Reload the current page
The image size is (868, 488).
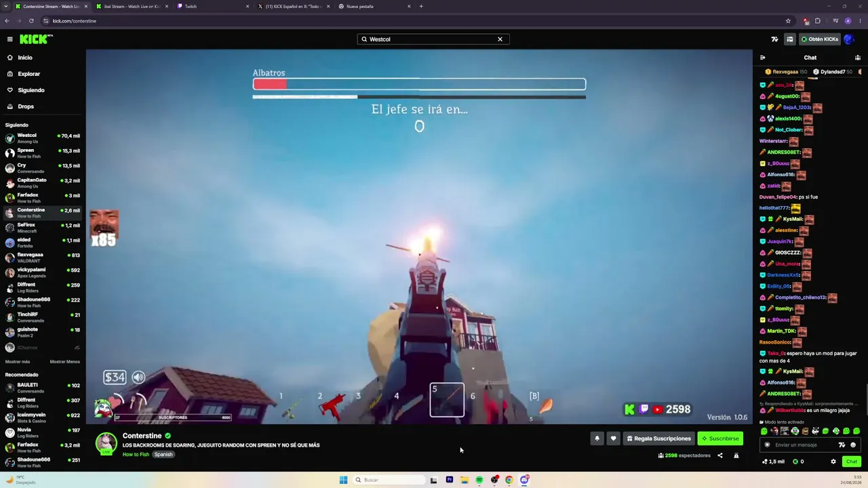[x=31, y=21]
